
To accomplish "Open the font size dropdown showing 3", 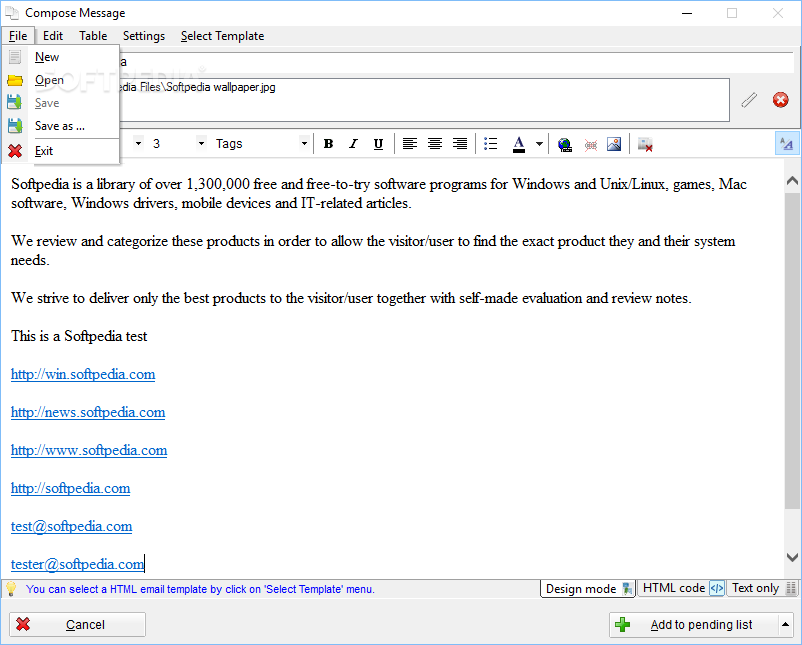I will pos(201,144).
